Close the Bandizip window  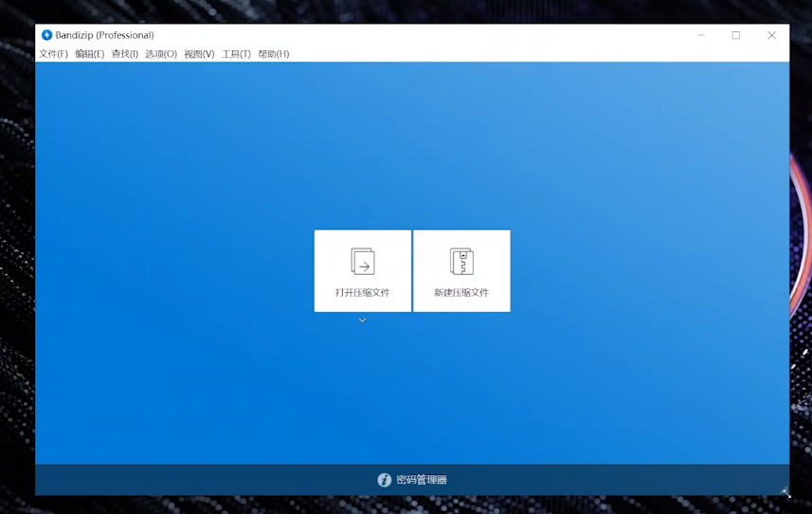771,35
